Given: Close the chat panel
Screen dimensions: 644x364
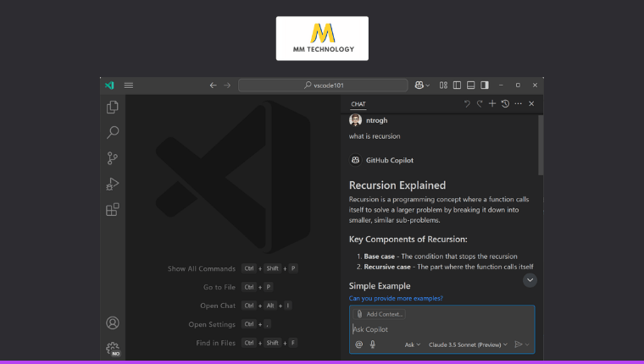Looking at the screenshot, I should pyautogui.click(x=531, y=104).
